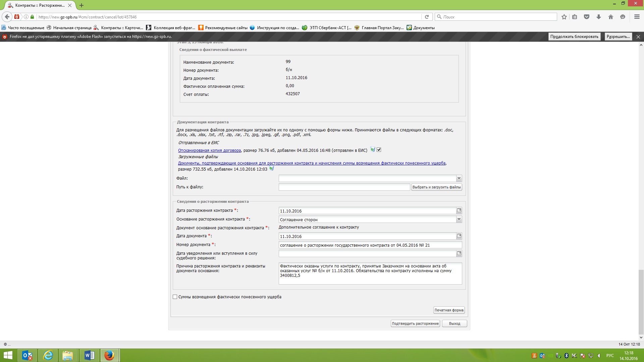644x362 pixels.
Task: Delete the uploaded termination documents file
Action: pos(272,169)
